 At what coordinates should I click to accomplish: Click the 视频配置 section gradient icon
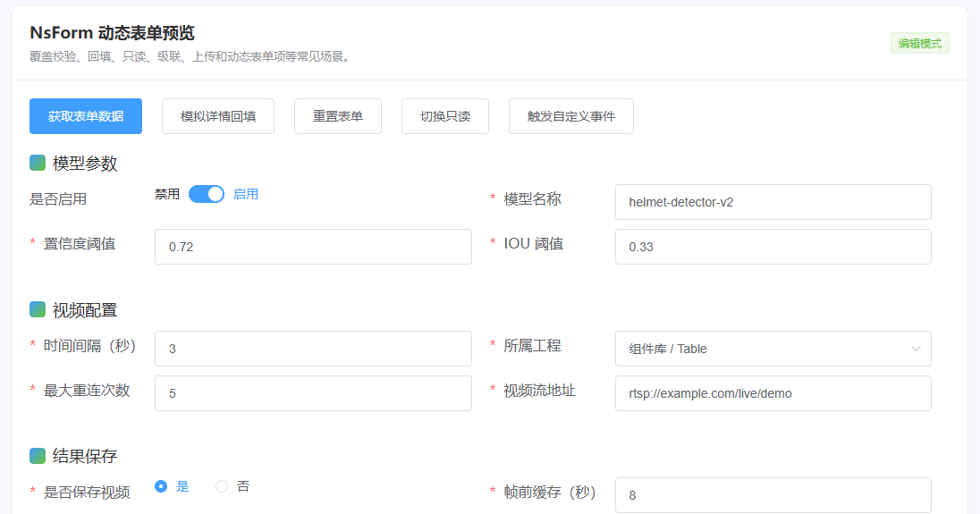pos(38,309)
